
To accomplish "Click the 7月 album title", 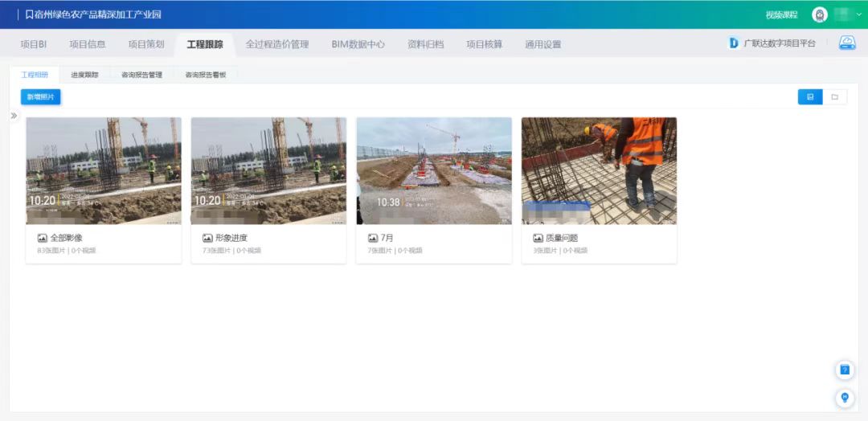I will (387, 238).
